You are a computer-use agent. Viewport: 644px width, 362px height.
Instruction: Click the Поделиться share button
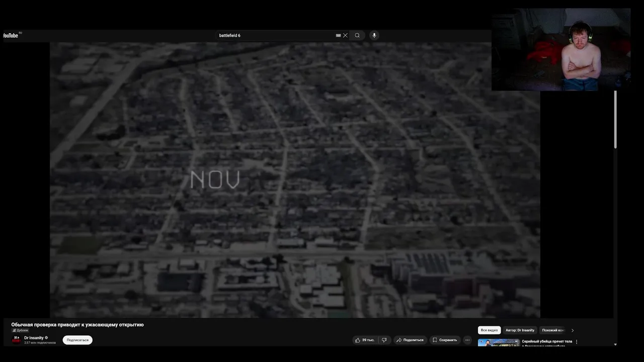410,340
